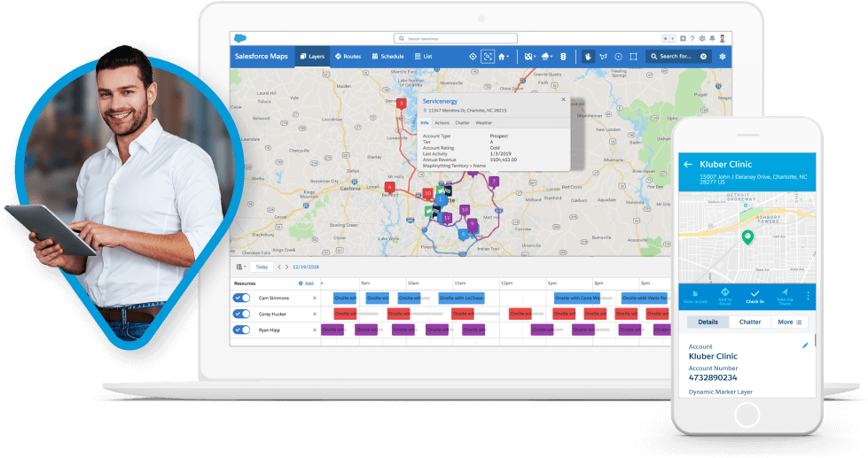
Task: Go to previous day arrow
Action: (x=279, y=268)
